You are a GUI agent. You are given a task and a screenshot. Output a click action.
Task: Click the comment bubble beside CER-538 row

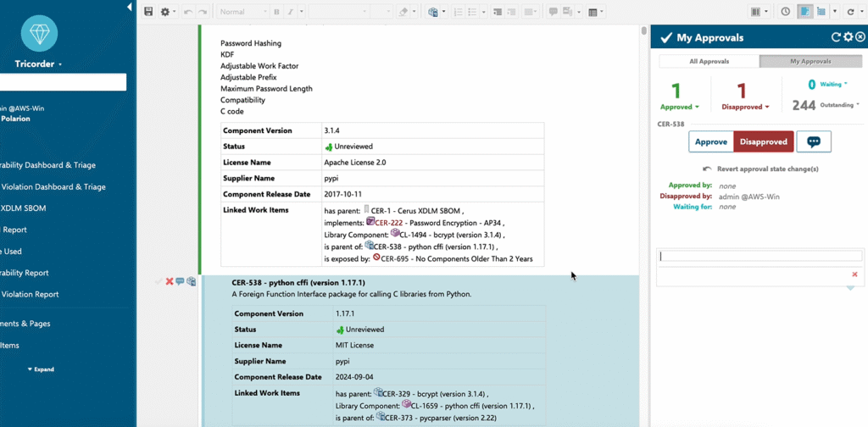click(x=181, y=281)
